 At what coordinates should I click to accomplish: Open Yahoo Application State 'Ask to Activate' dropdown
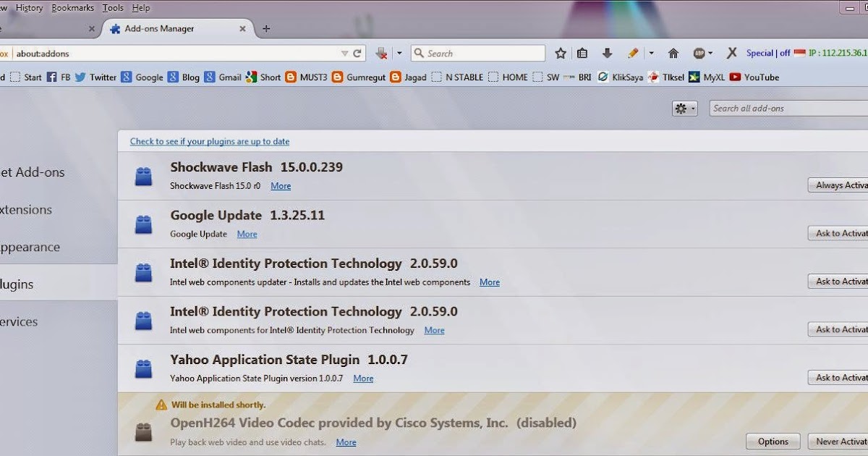[838, 378]
